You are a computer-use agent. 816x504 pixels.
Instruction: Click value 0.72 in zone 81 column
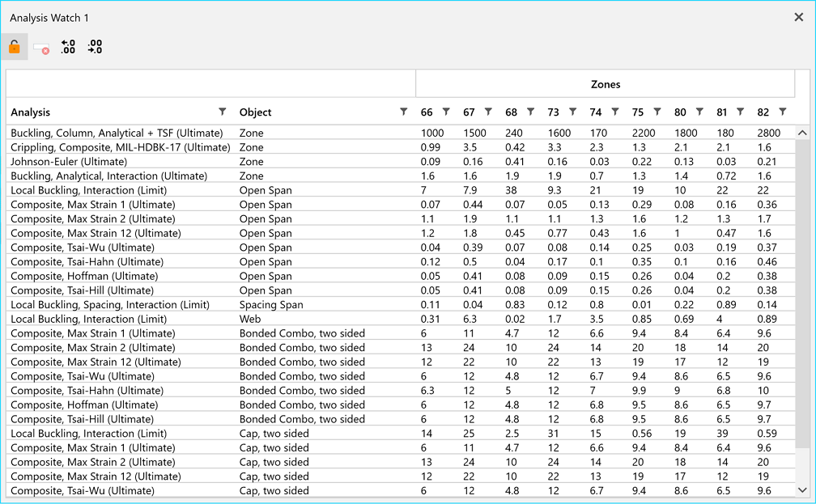click(726, 176)
